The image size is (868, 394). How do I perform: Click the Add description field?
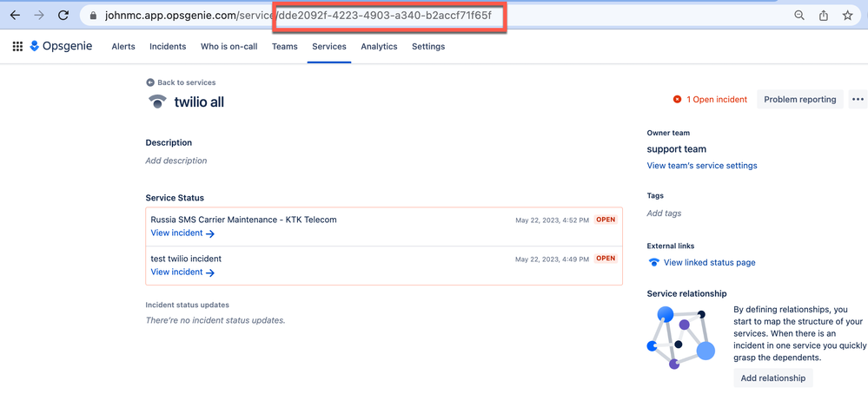click(x=176, y=161)
